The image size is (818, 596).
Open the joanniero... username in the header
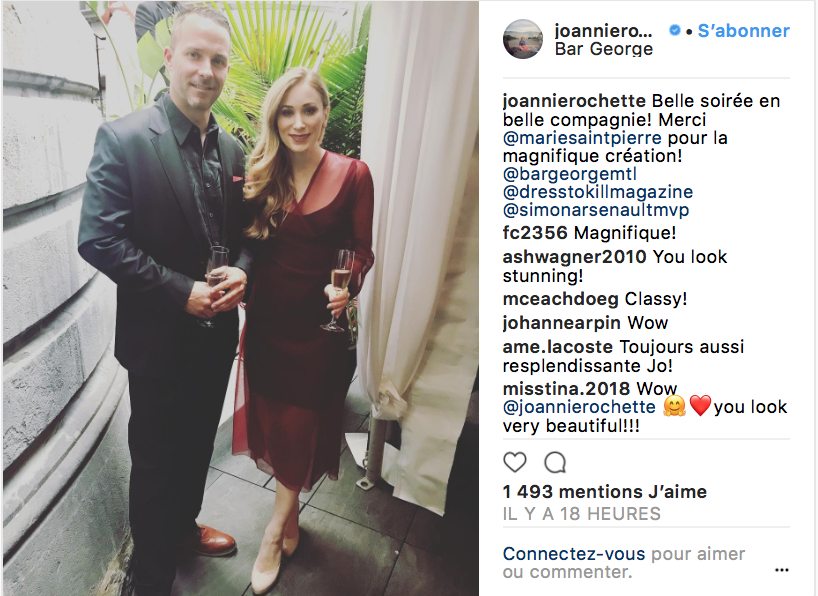pyautogui.click(x=603, y=31)
